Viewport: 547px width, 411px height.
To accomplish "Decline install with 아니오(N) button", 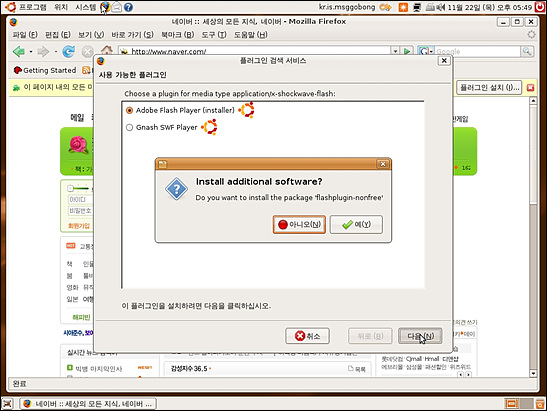I will 299,224.
